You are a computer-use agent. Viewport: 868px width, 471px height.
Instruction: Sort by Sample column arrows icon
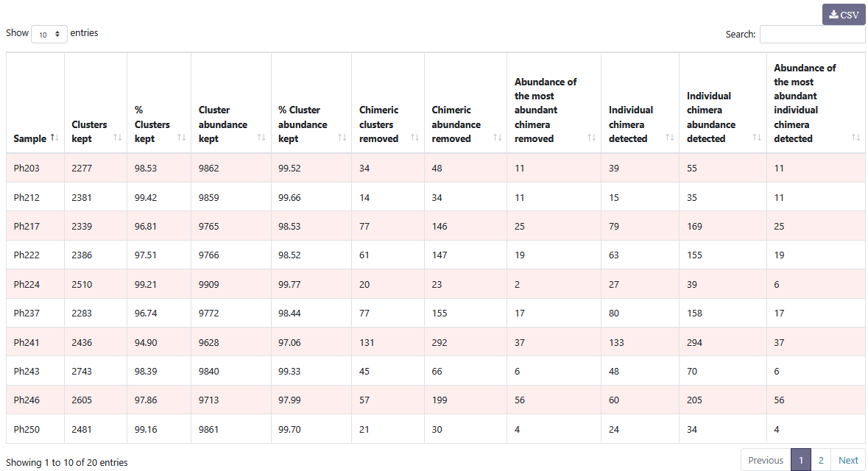tap(54, 138)
